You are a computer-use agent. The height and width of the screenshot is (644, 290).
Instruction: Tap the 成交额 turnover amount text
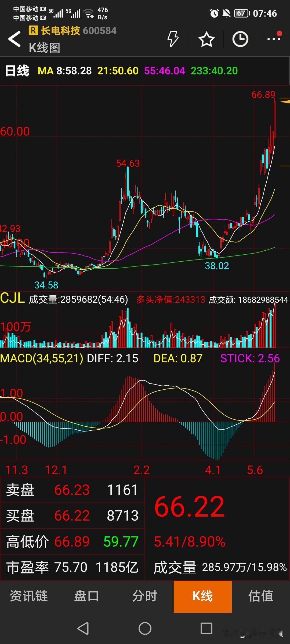click(248, 299)
